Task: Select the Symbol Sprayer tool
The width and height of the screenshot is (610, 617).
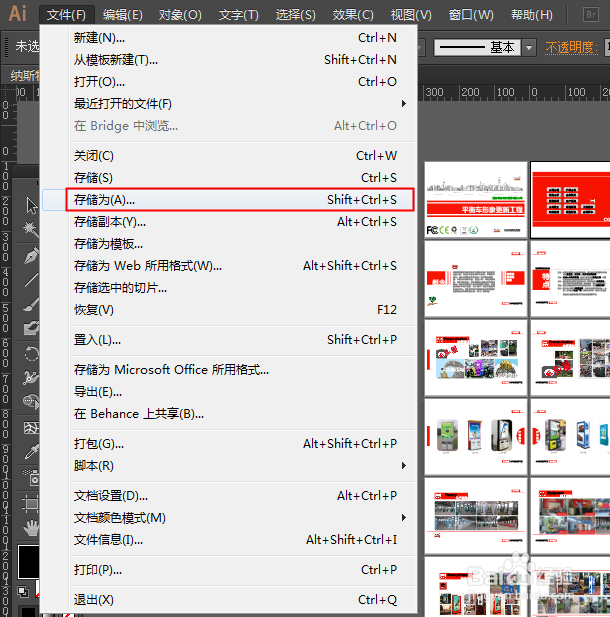Action: (x=31, y=477)
